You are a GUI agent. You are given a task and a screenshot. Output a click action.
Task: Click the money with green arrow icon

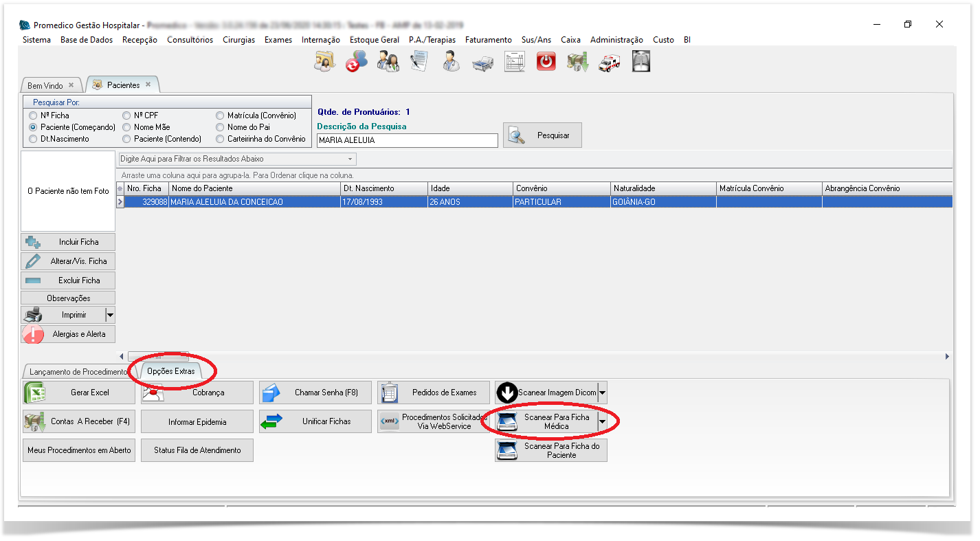pos(577,62)
